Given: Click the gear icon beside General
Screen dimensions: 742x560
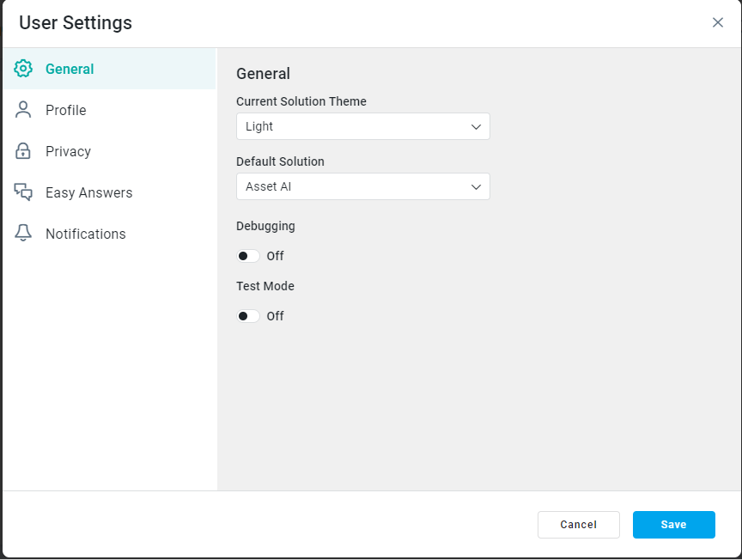Looking at the screenshot, I should coord(23,69).
